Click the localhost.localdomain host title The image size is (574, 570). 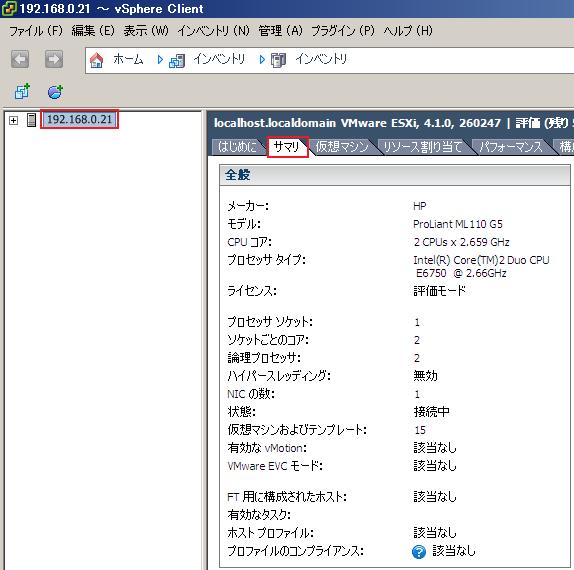[x=275, y=123]
